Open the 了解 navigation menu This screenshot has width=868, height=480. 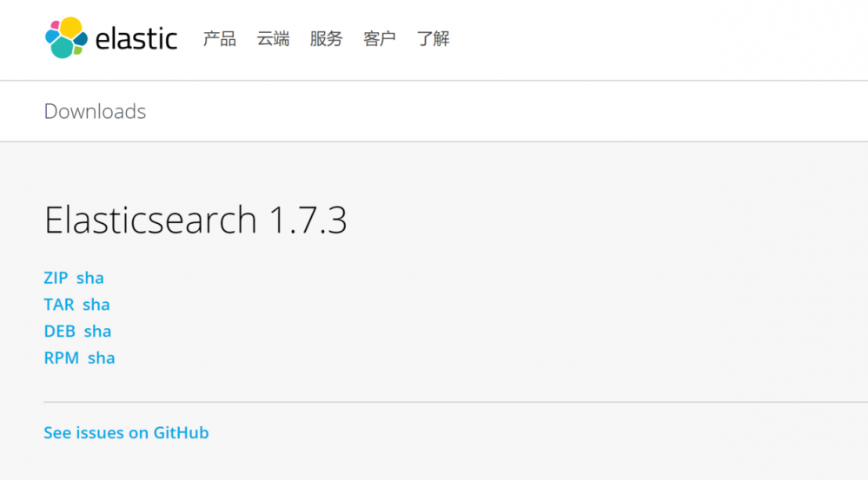[x=433, y=39]
